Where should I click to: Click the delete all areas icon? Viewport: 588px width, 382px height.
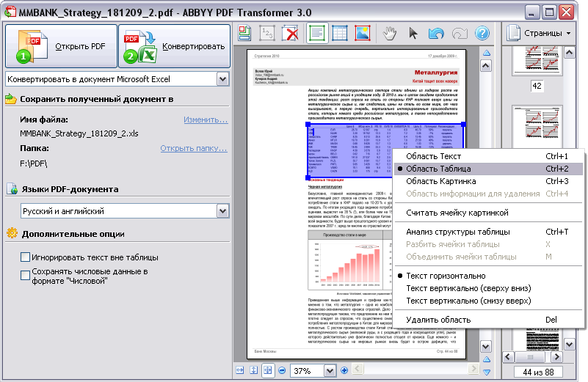pos(290,33)
